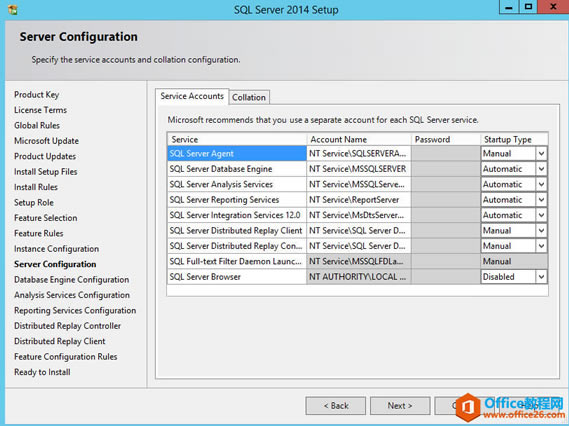This screenshot has width=569, height=426.
Task: Click bold Server Configuration step in sidebar
Action: pyautogui.click(x=55, y=264)
